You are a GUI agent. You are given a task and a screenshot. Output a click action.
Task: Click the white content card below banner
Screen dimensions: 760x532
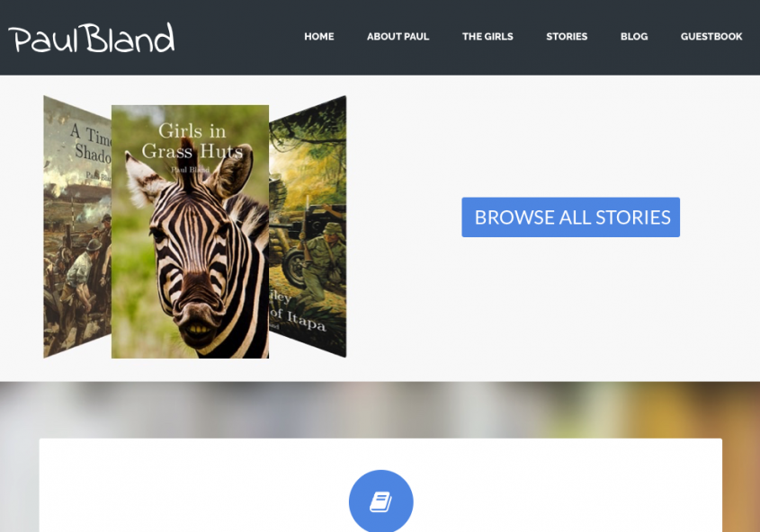pyautogui.click(x=380, y=485)
